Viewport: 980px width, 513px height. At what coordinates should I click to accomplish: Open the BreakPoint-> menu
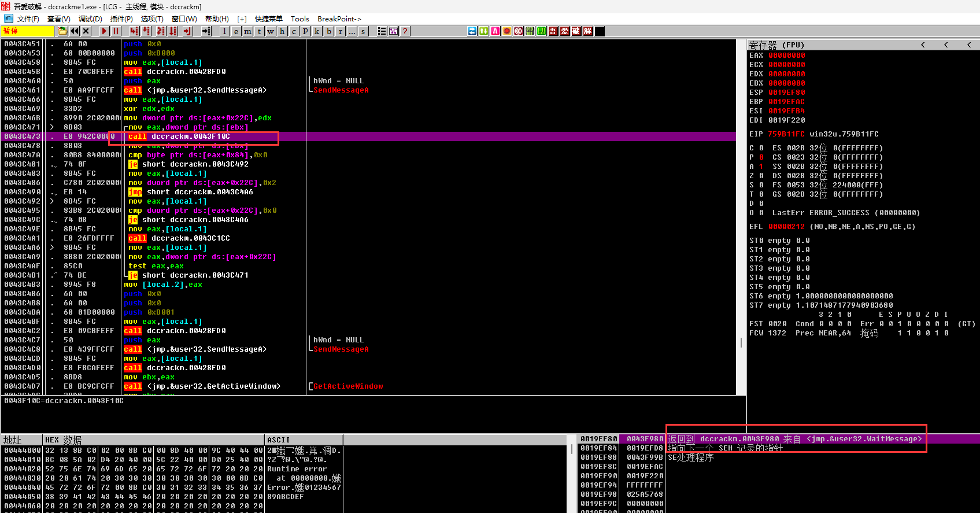pyautogui.click(x=339, y=19)
